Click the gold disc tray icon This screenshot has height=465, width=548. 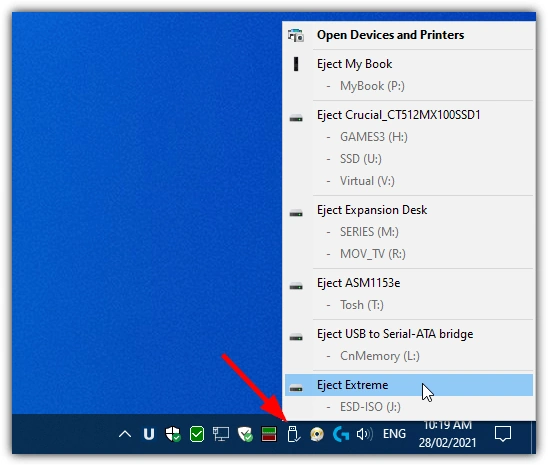(x=317, y=434)
